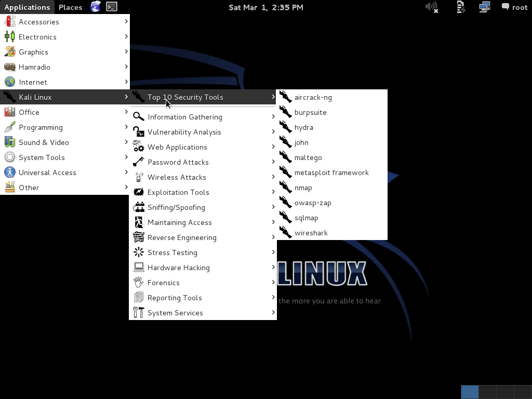
Task: Open the root user menu
Action: pyautogui.click(x=515, y=7)
